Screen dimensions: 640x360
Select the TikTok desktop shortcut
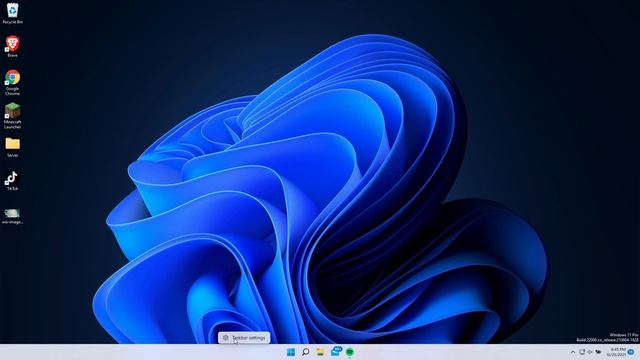click(12, 181)
